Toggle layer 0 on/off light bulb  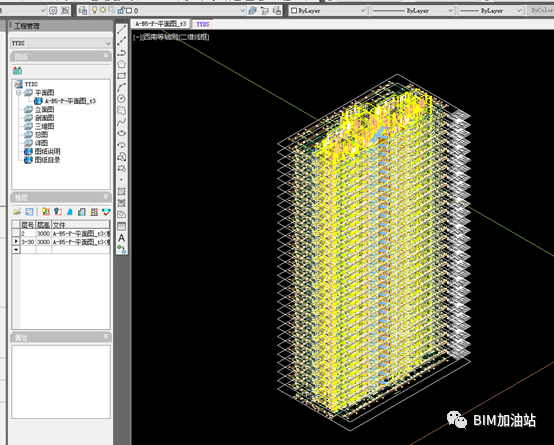[94, 11]
